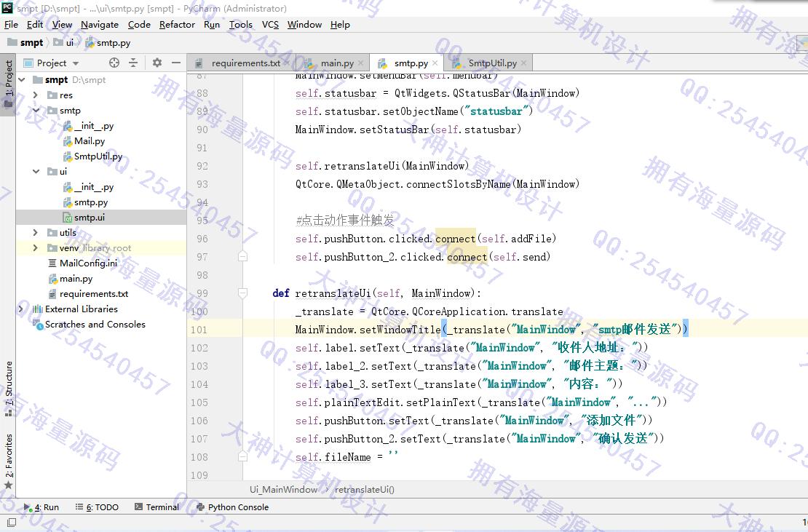This screenshot has height=532, width=808.
Task: Open the Window menu
Action: [x=304, y=25]
